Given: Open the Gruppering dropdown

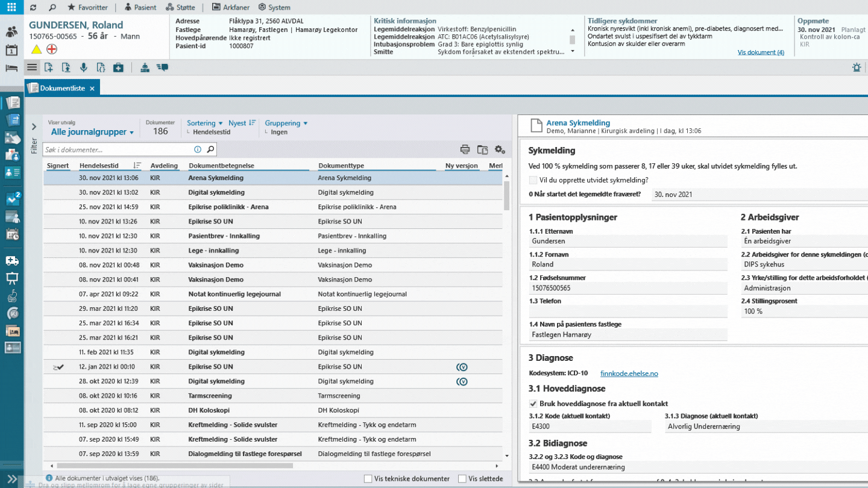Looking at the screenshot, I should (286, 123).
